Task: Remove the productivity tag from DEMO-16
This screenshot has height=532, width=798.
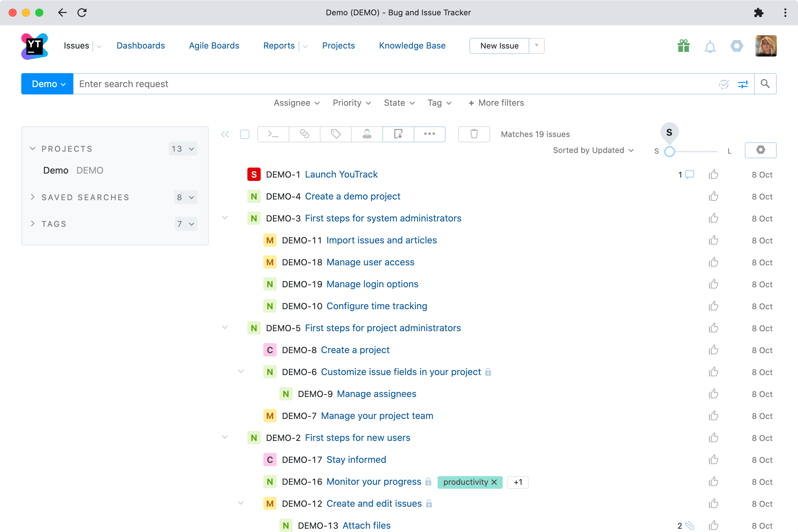Action: coord(494,482)
